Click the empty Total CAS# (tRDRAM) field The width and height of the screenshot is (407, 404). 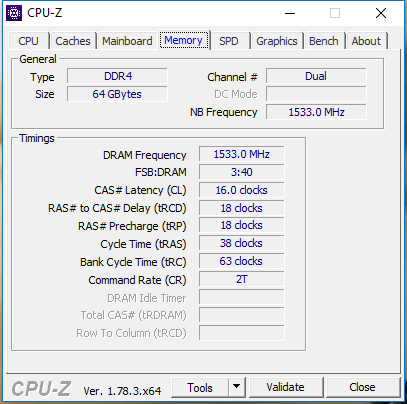tap(242, 315)
